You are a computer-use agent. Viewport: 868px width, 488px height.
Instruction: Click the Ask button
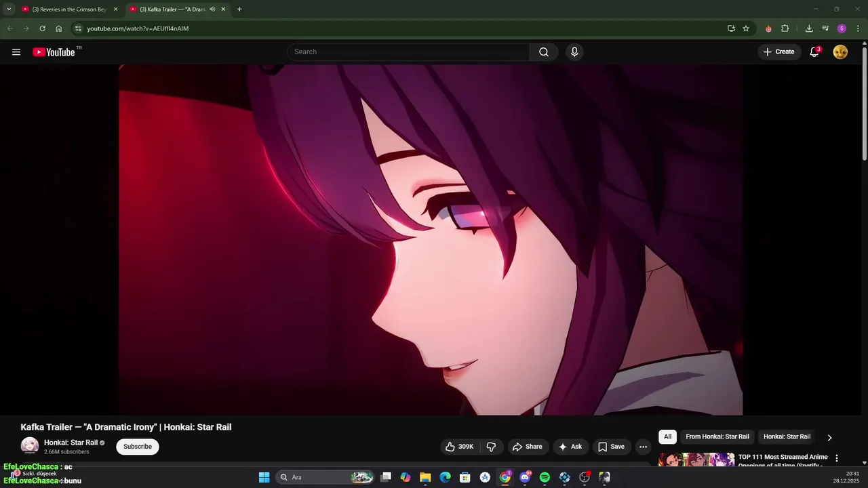pos(570,447)
